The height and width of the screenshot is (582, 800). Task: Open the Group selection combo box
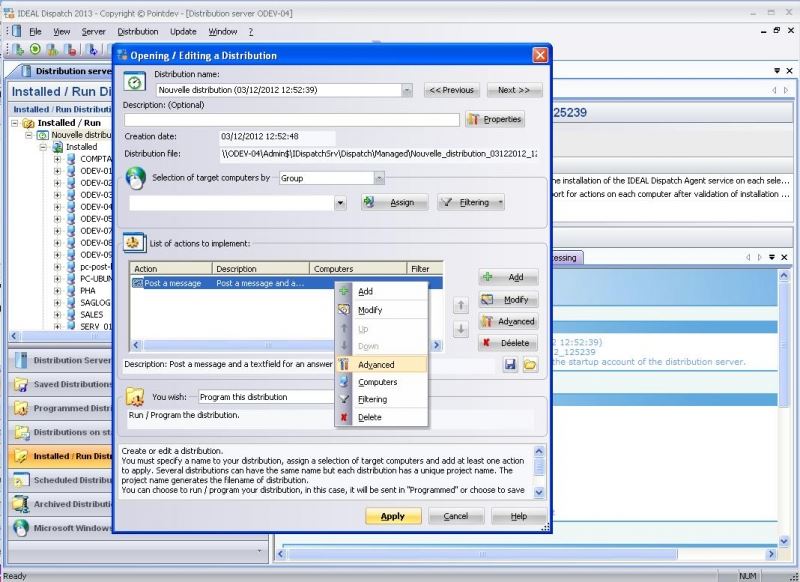click(x=378, y=178)
